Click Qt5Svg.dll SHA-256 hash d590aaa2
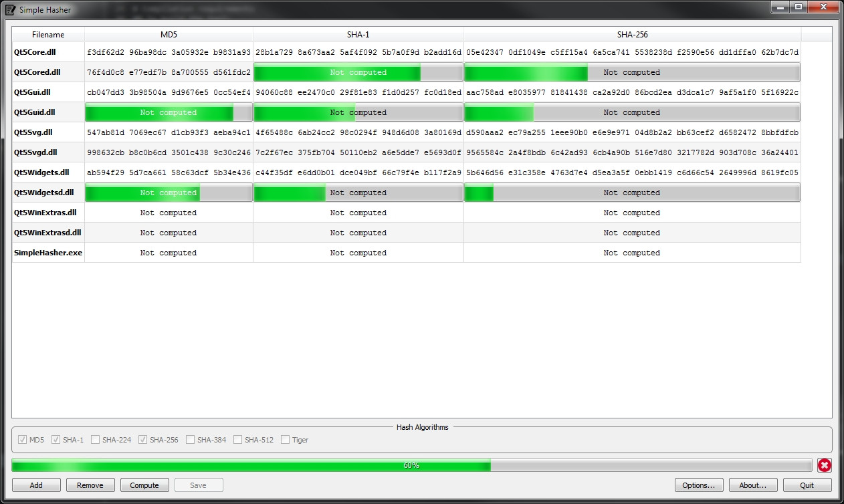The image size is (844, 504). point(632,132)
